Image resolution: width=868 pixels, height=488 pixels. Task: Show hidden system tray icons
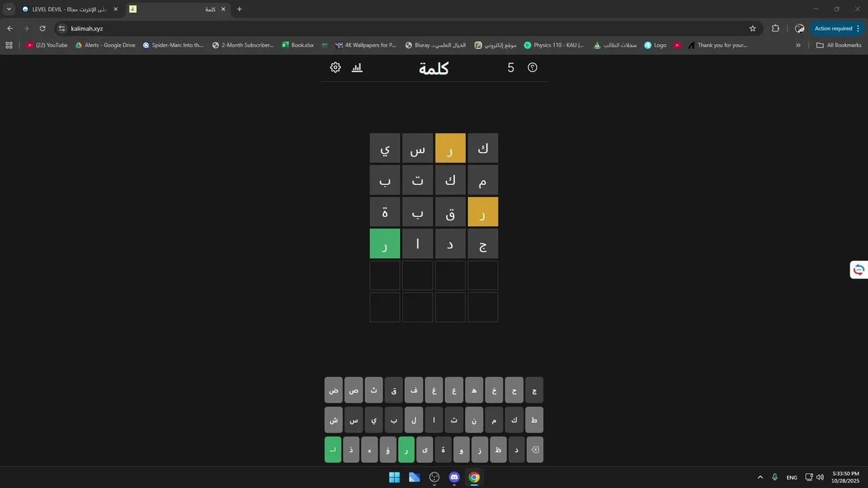pyautogui.click(x=760, y=477)
